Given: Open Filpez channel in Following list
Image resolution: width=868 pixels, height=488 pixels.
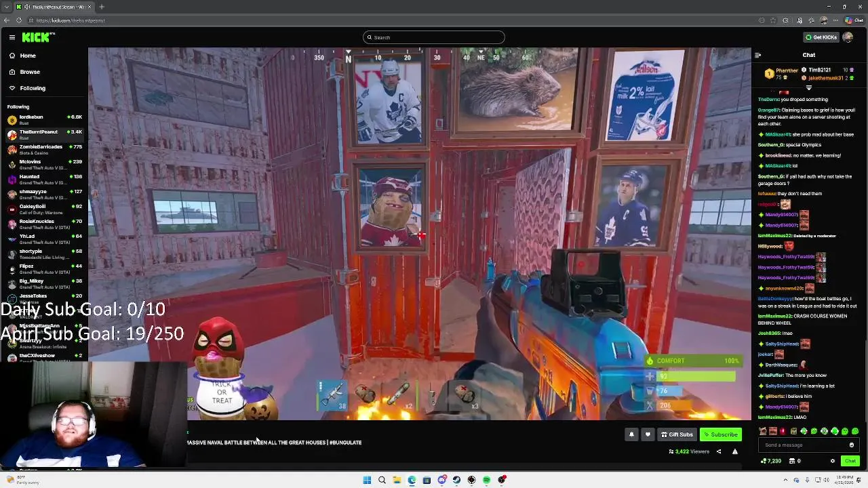Looking at the screenshot, I should pos(44,268).
